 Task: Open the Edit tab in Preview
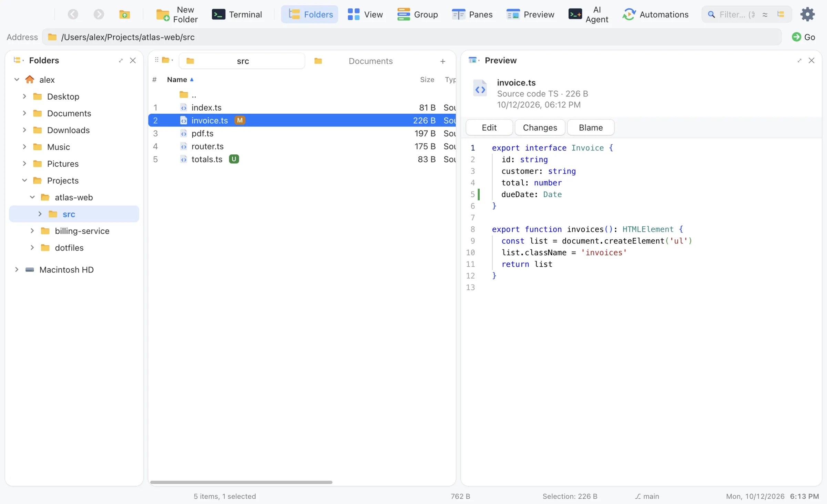tap(489, 127)
